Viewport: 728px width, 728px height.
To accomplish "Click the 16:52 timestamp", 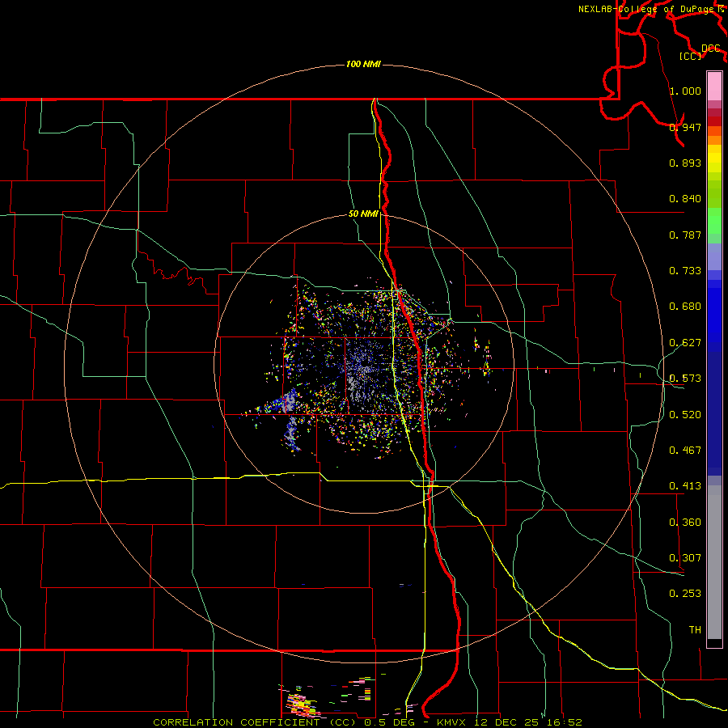I will point(565,722).
